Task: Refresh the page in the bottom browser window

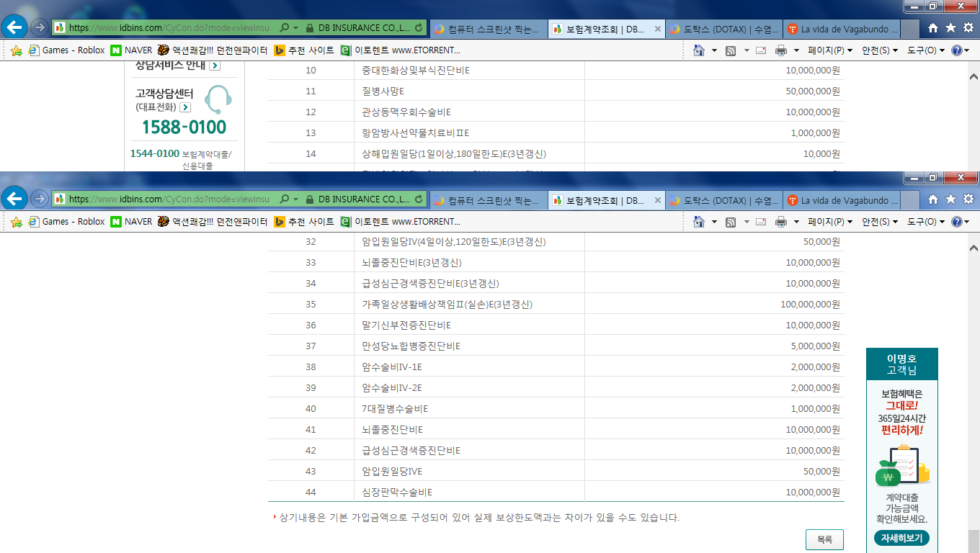Action: click(420, 199)
